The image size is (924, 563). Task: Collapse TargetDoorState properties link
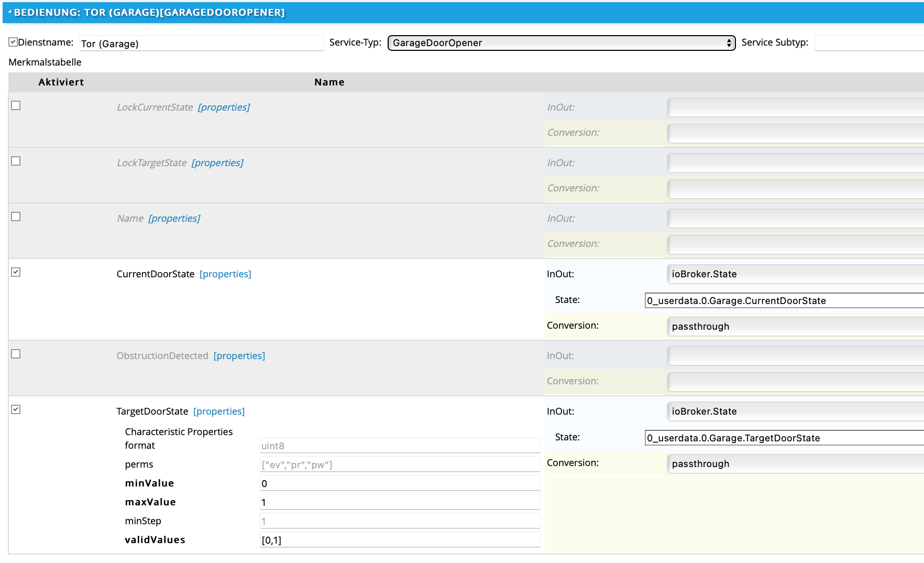coord(219,412)
